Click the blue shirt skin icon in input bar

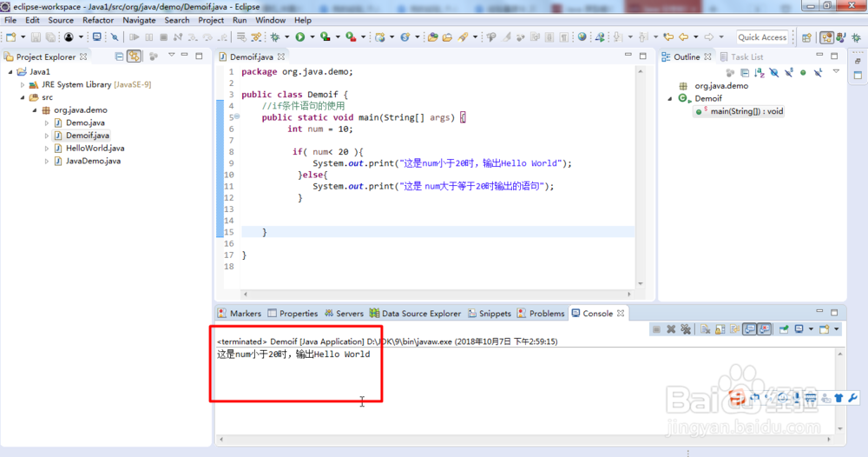click(838, 398)
